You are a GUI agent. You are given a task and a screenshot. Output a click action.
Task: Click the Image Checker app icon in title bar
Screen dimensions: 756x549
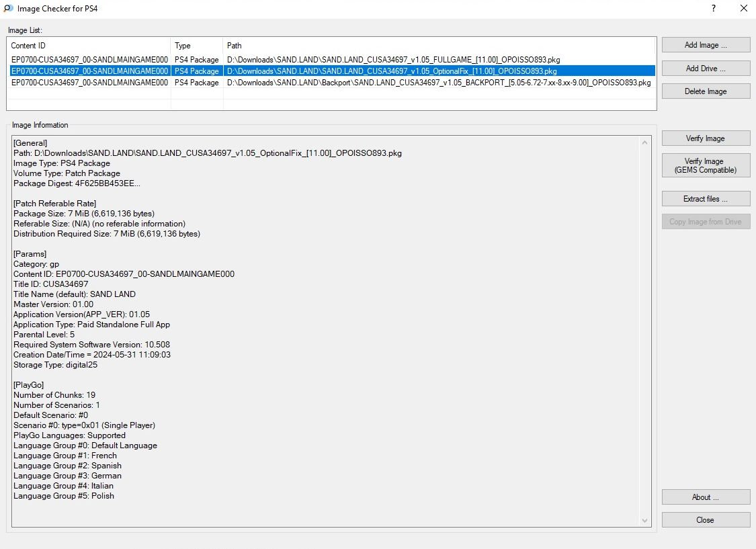pyautogui.click(x=8, y=8)
